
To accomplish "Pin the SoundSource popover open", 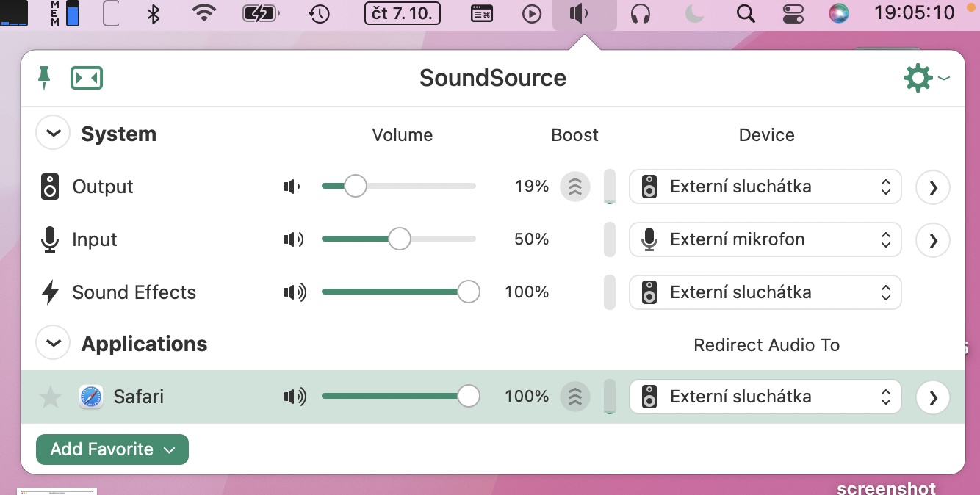I will 44,77.
